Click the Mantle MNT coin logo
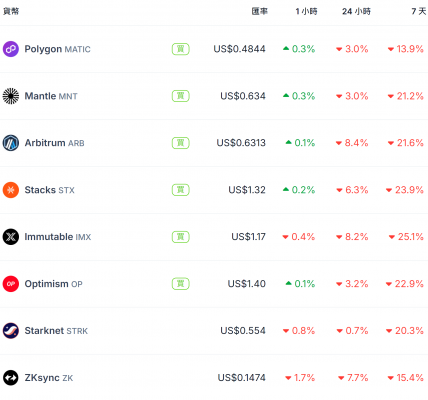 pyautogui.click(x=11, y=96)
